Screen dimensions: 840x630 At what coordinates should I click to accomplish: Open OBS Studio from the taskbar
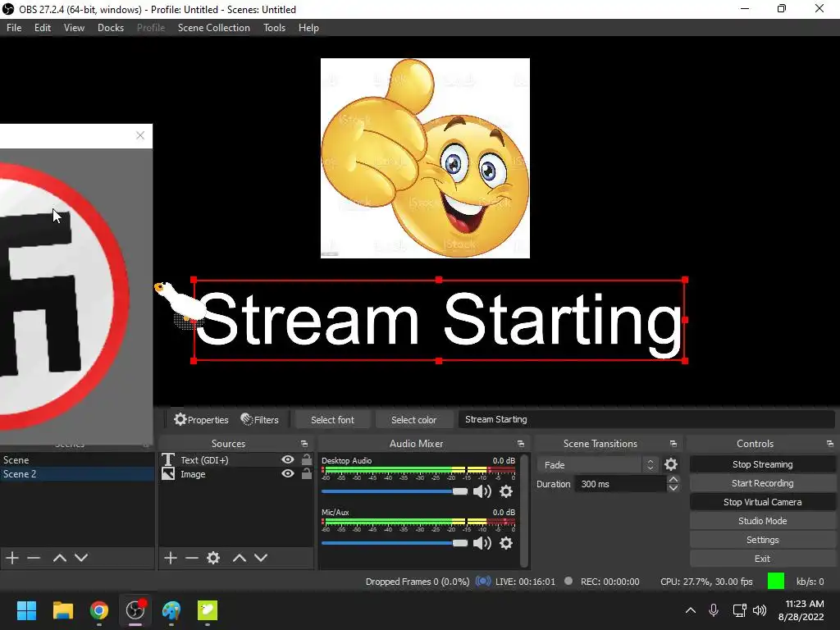click(135, 610)
